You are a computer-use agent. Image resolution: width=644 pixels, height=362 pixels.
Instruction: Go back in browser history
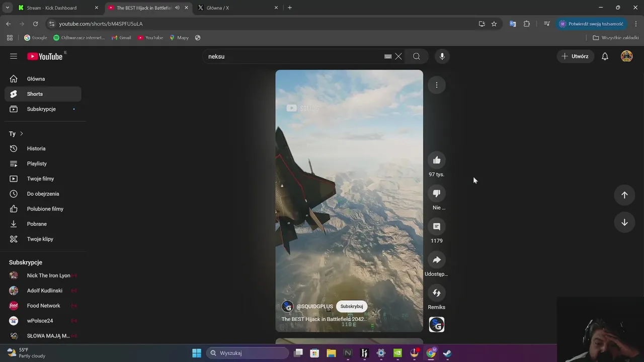[8, 24]
